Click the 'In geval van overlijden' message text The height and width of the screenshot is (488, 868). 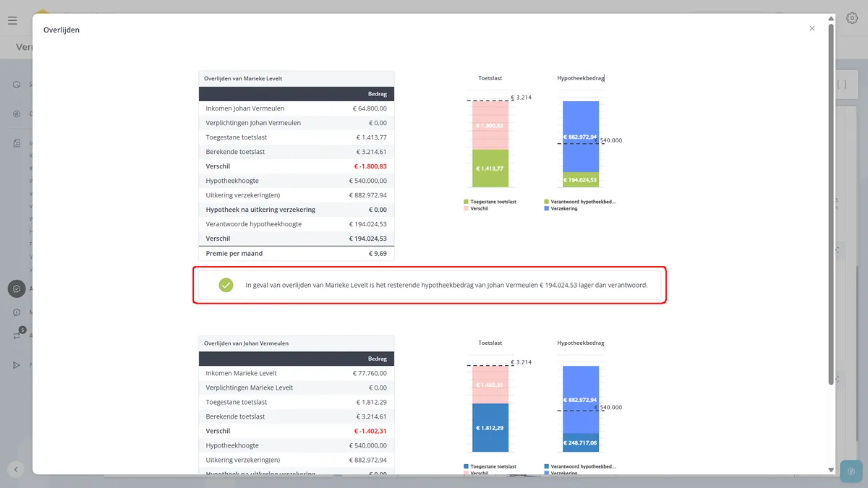pyautogui.click(x=446, y=286)
